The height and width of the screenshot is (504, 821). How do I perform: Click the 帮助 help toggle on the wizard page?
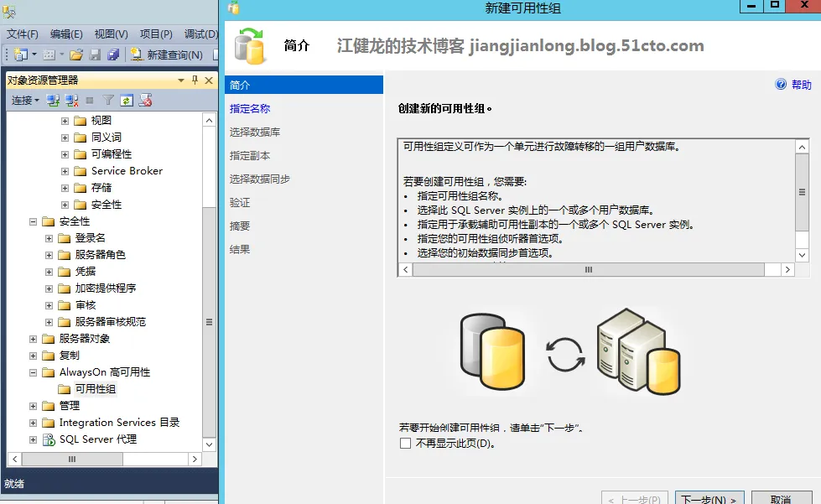798,84
